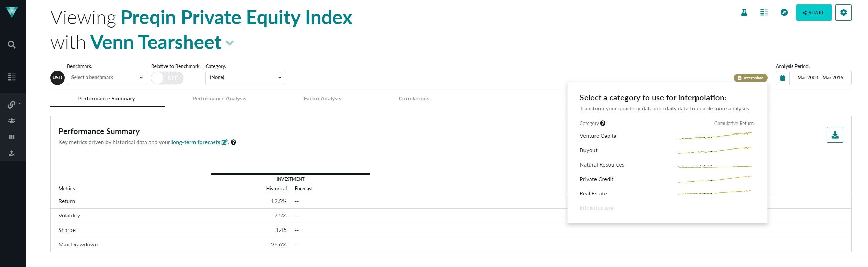Expand the sidebar link icon caret

click(x=20, y=103)
